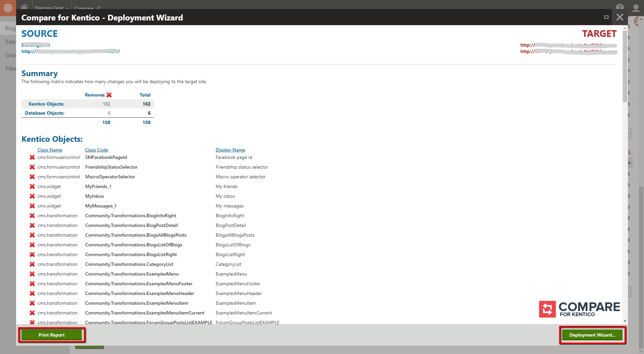Close the Deployment Wizard dialog
The image size is (644, 354).
click(x=620, y=17)
